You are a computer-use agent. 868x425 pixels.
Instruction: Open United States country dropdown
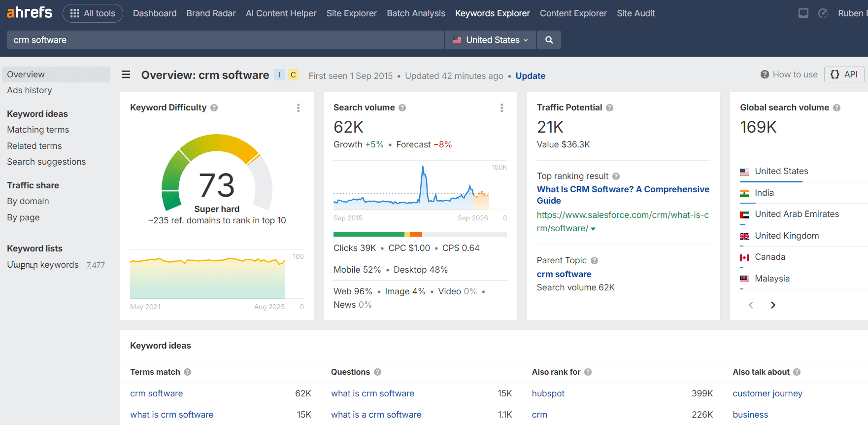click(491, 40)
